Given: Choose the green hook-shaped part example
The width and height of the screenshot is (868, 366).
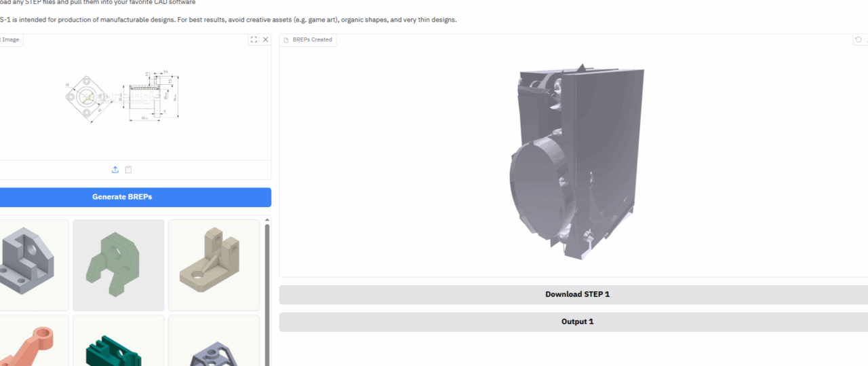Looking at the screenshot, I should (118, 264).
